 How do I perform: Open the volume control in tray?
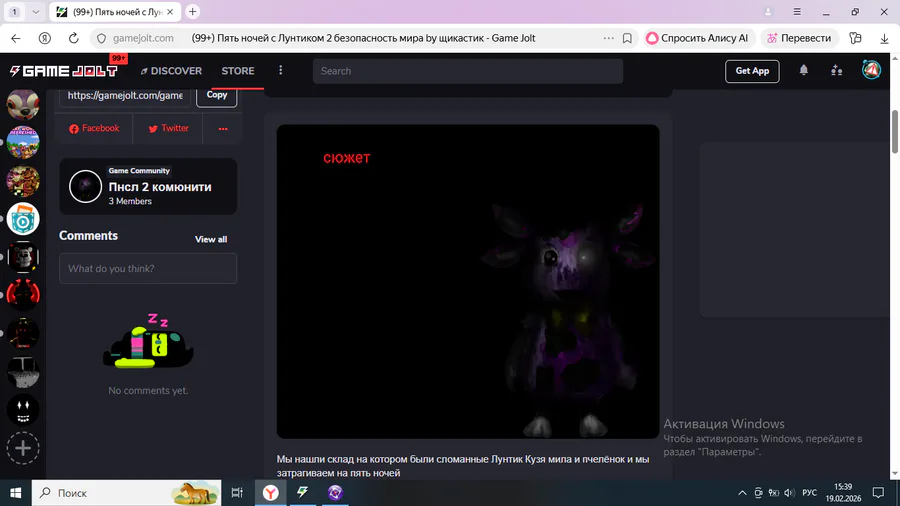pyautogui.click(x=789, y=493)
